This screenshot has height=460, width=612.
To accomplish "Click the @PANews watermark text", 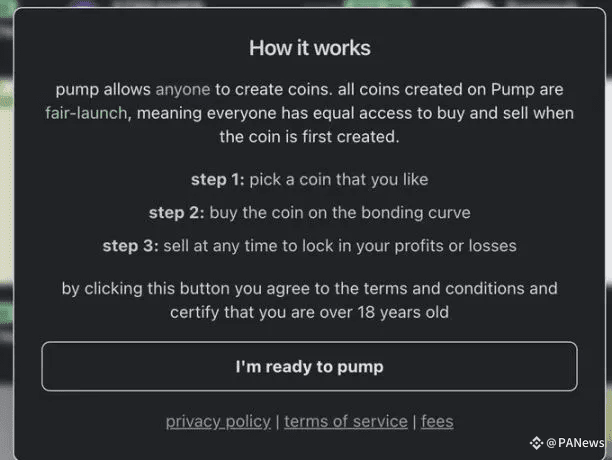I will click(575, 443).
